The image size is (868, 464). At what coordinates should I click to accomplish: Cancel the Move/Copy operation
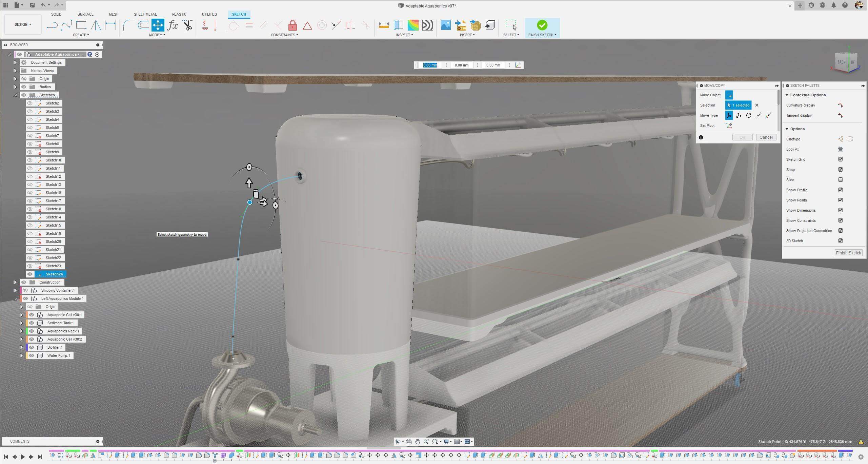click(766, 137)
